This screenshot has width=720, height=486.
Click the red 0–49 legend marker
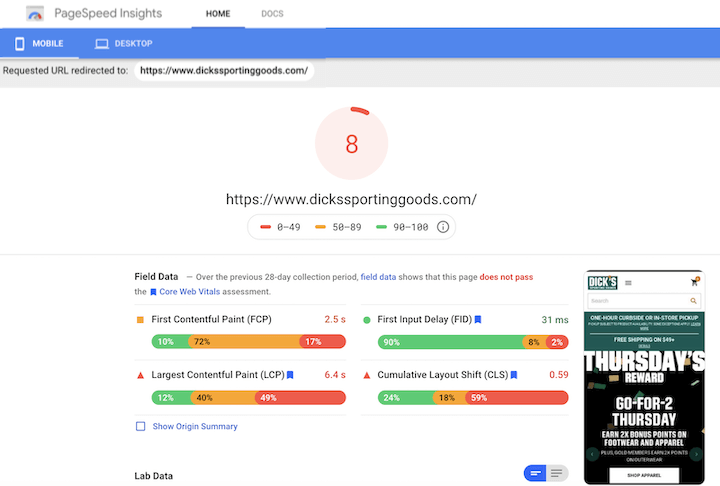265,227
